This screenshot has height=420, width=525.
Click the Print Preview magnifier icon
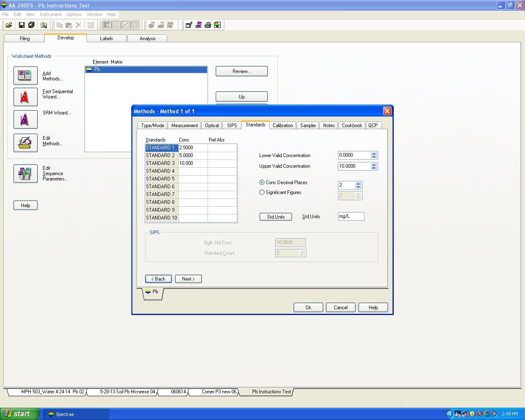[x=43, y=25]
